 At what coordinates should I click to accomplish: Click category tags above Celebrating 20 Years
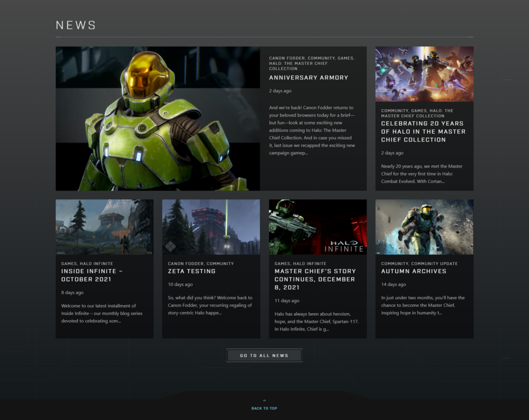point(417,113)
